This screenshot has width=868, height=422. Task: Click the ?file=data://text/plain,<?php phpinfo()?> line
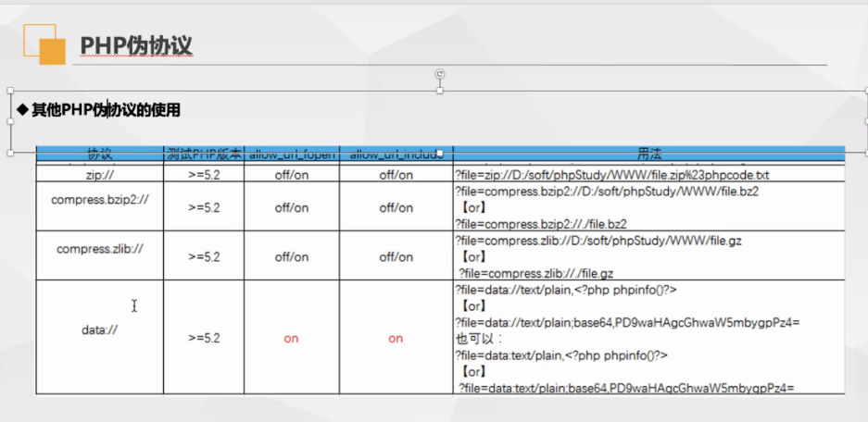[x=566, y=290]
